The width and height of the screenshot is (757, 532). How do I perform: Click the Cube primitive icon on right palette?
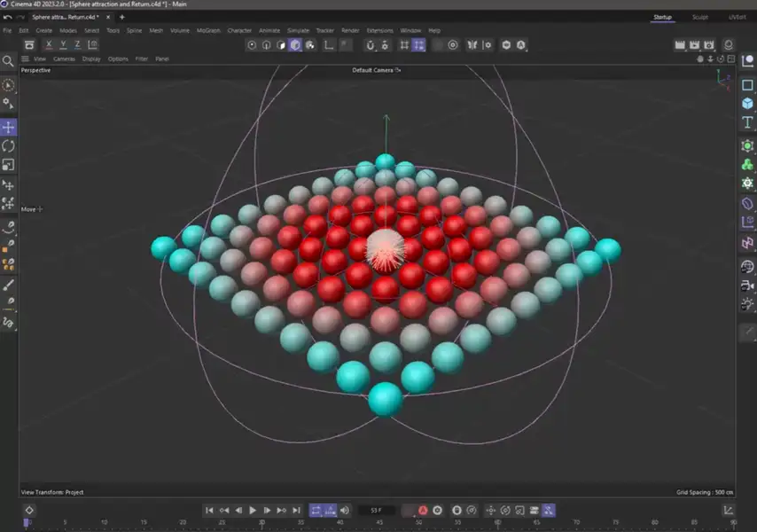(x=747, y=104)
